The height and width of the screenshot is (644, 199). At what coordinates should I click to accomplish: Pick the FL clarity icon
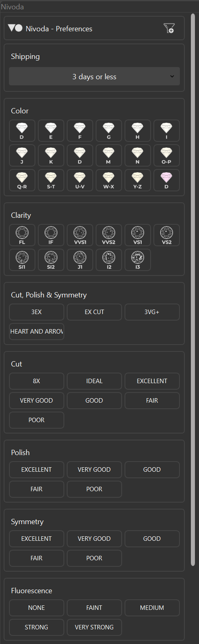coord(22,235)
